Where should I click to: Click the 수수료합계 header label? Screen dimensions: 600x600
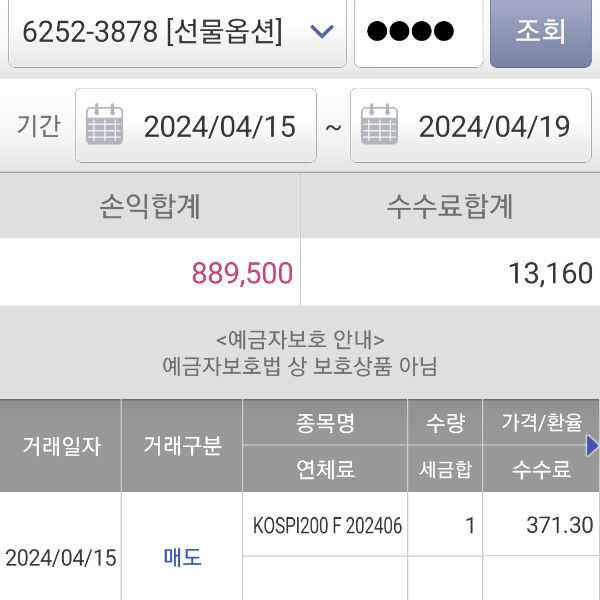[450, 206]
